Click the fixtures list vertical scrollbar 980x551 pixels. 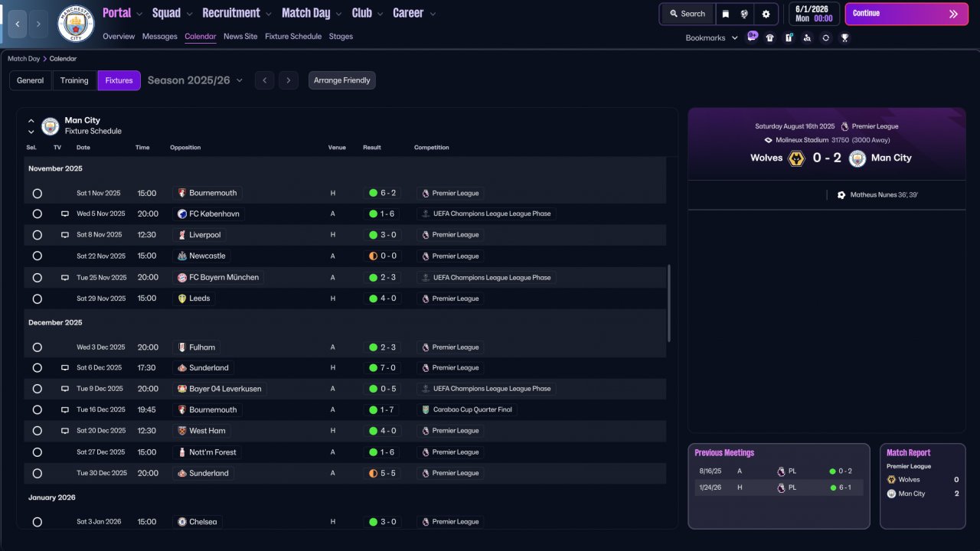[669, 303]
